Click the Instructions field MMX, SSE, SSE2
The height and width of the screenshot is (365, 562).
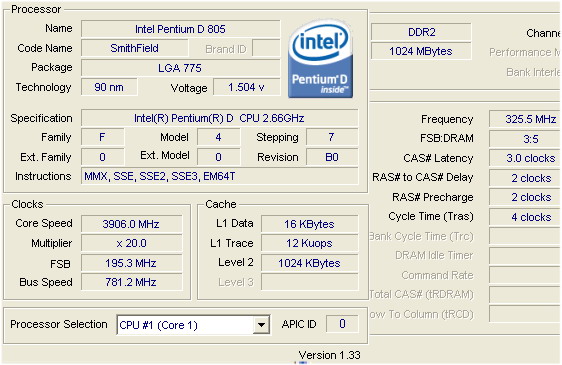coord(219,176)
